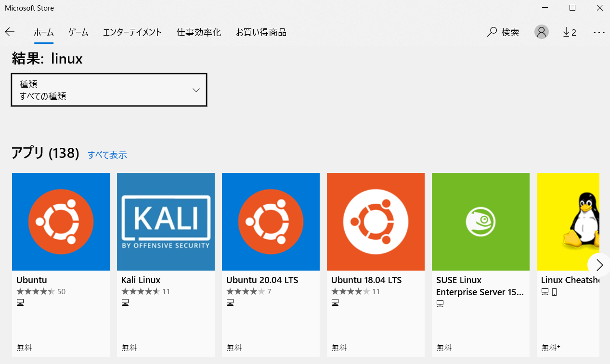Select the ホーム tab
The image size is (610, 364).
pyautogui.click(x=43, y=32)
